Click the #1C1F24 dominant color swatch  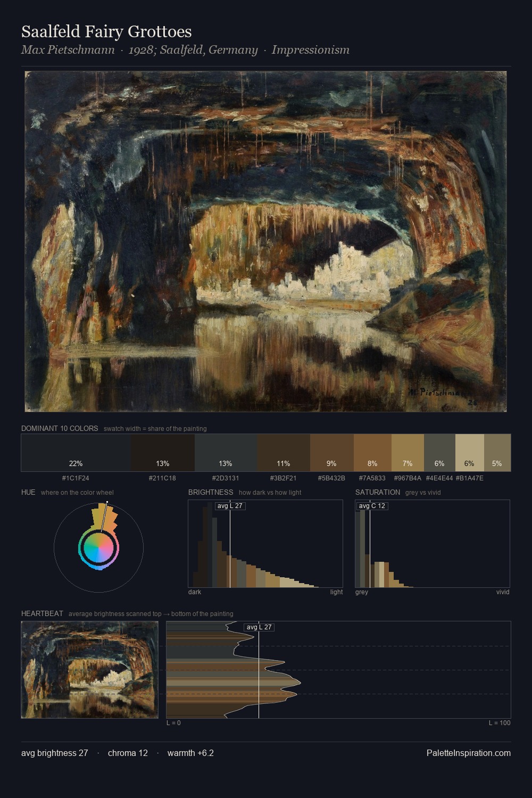pyautogui.click(x=76, y=453)
